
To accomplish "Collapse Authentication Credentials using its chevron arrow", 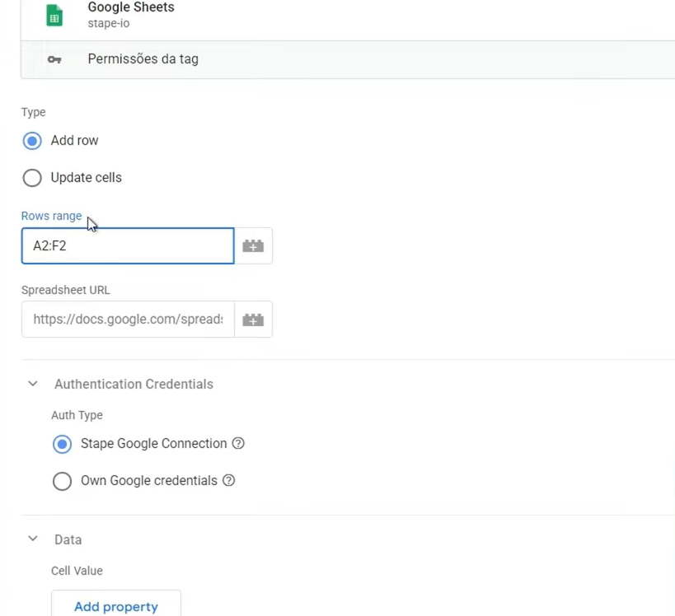I will [33, 384].
